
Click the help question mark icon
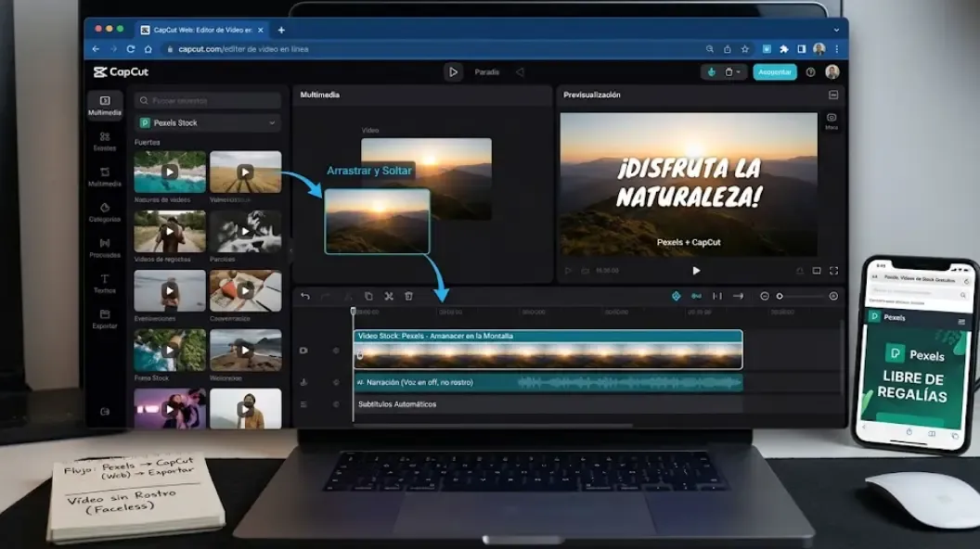click(810, 72)
